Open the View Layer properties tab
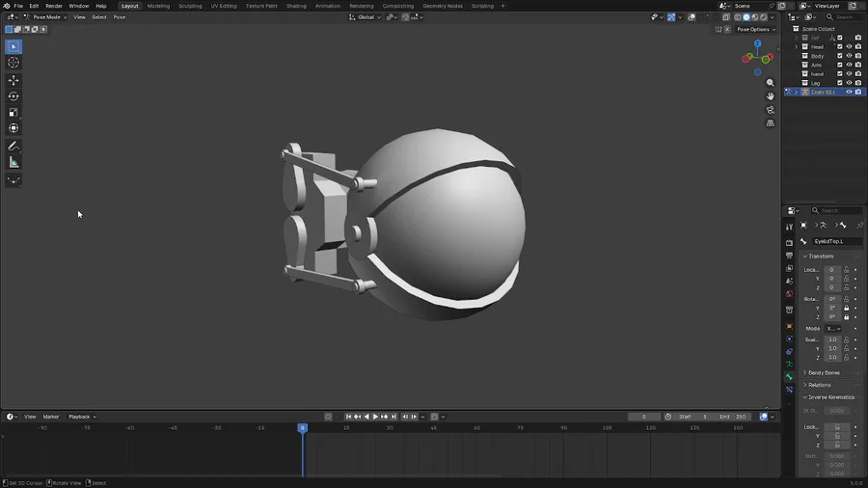The width and height of the screenshot is (868, 488). point(789,268)
